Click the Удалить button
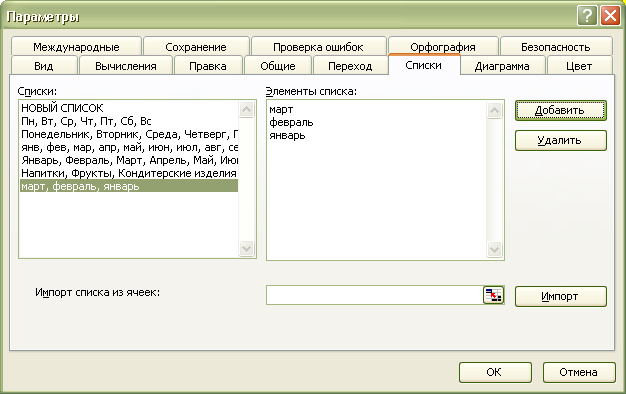 click(x=561, y=140)
